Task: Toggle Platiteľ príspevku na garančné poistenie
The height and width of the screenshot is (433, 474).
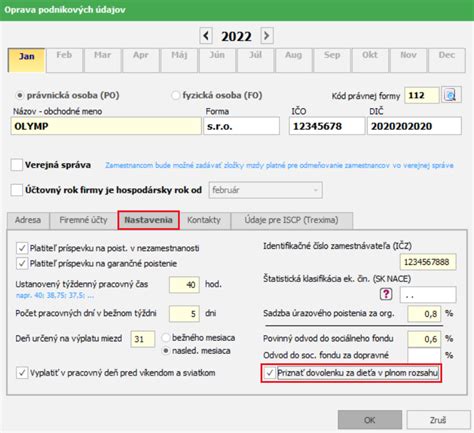Action: coord(22,264)
